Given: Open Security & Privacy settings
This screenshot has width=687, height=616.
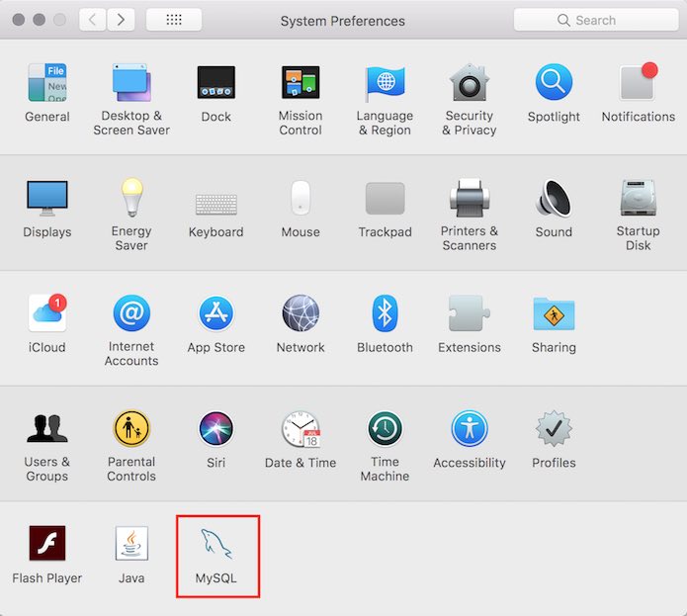Looking at the screenshot, I should pyautogui.click(x=469, y=84).
